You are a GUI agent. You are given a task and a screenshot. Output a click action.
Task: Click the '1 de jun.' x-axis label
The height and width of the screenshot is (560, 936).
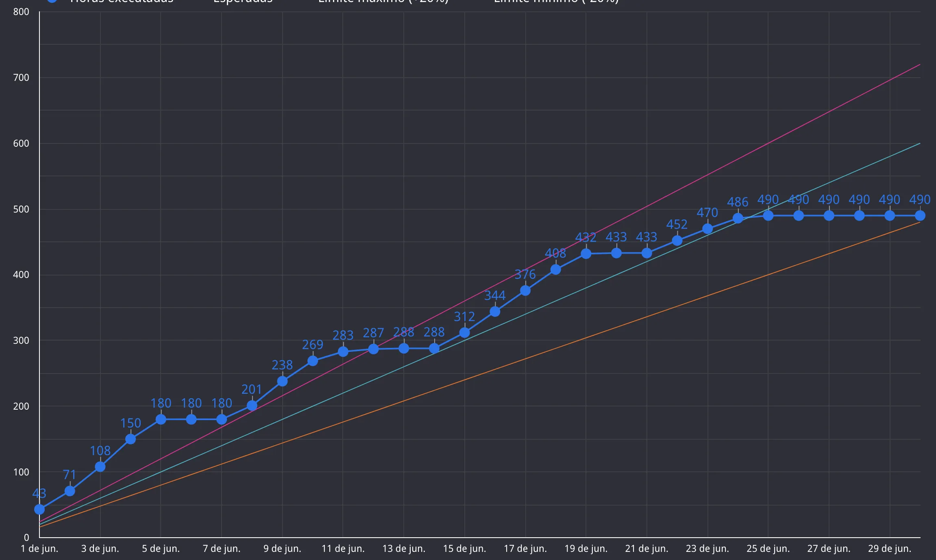tap(39, 549)
